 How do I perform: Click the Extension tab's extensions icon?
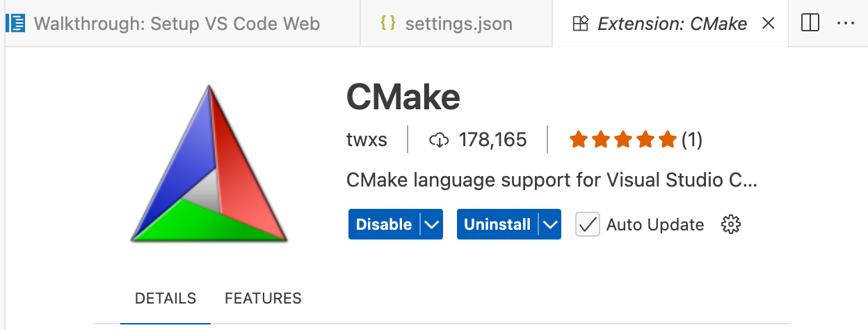(581, 24)
